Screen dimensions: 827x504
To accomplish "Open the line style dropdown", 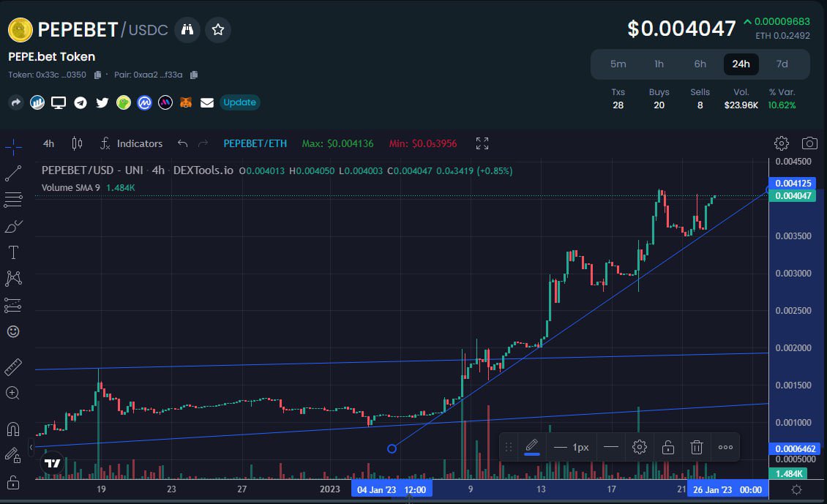I will [x=611, y=447].
